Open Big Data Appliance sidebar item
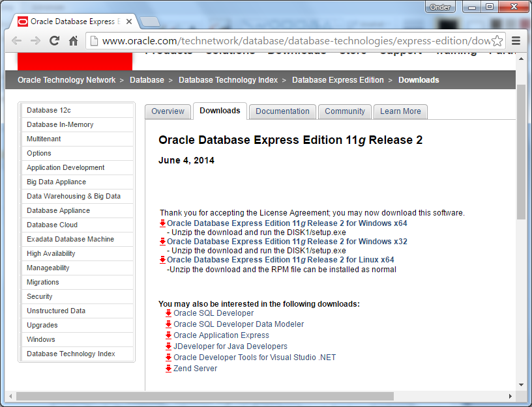The height and width of the screenshot is (407, 532). tap(78, 182)
